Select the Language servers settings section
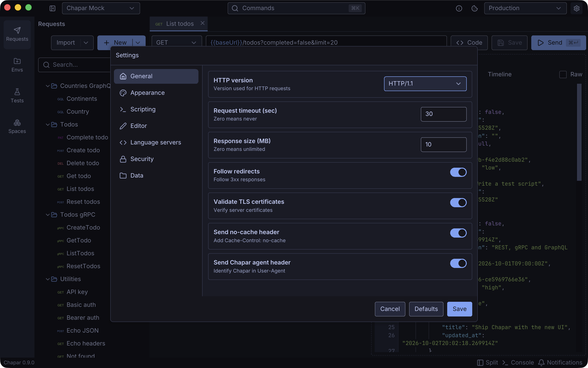Image resolution: width=588 pixels, height=368 pixels. [x=156, y=142]
